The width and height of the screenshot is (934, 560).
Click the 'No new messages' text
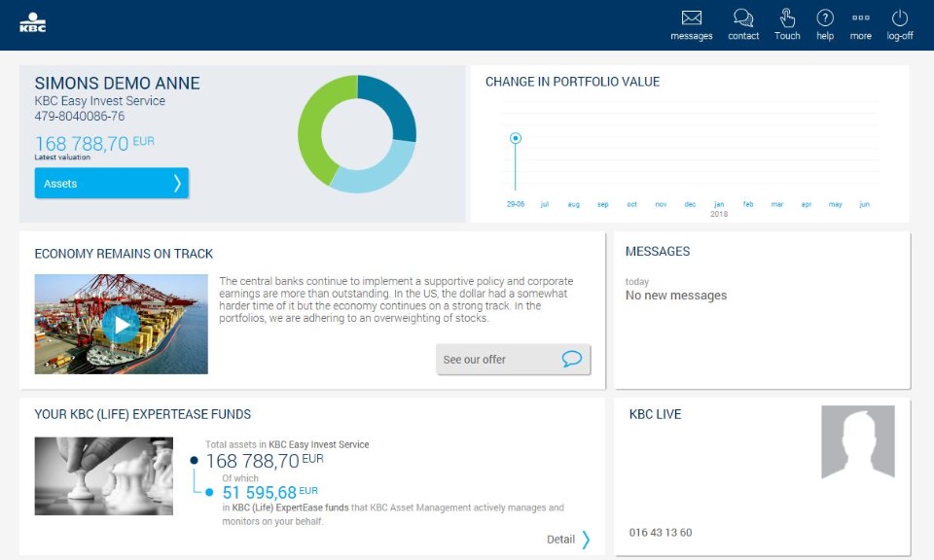(676, 296)
